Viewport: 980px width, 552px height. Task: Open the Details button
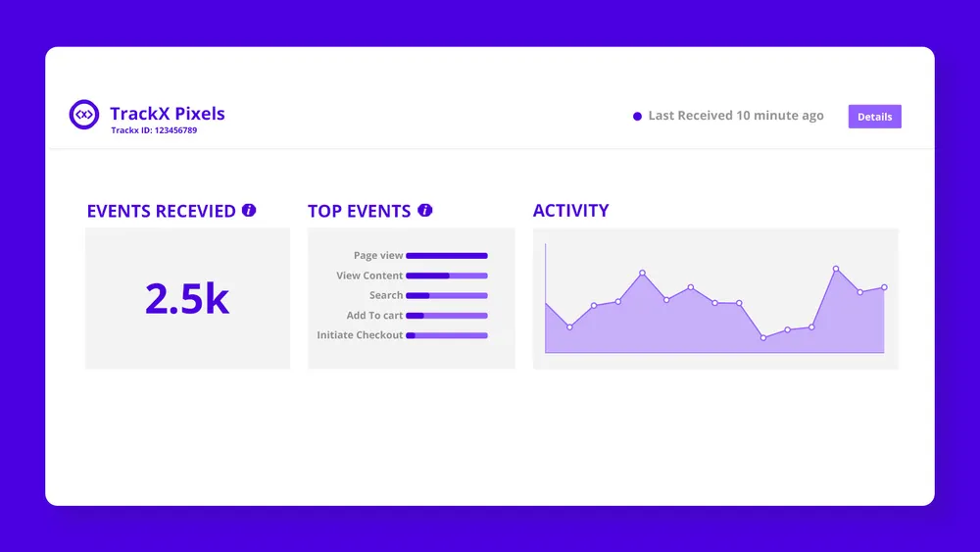pyautogui.click(x=874, y=117)
